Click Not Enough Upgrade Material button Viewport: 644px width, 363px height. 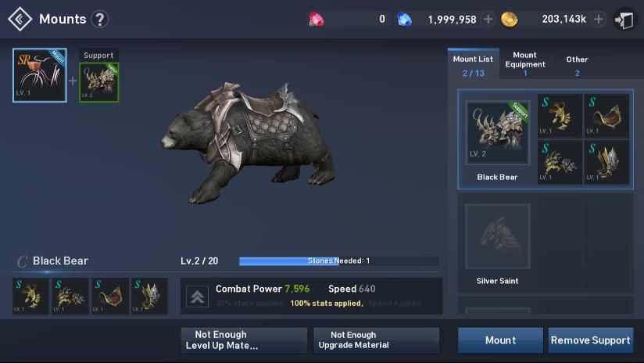coord(376,340)
